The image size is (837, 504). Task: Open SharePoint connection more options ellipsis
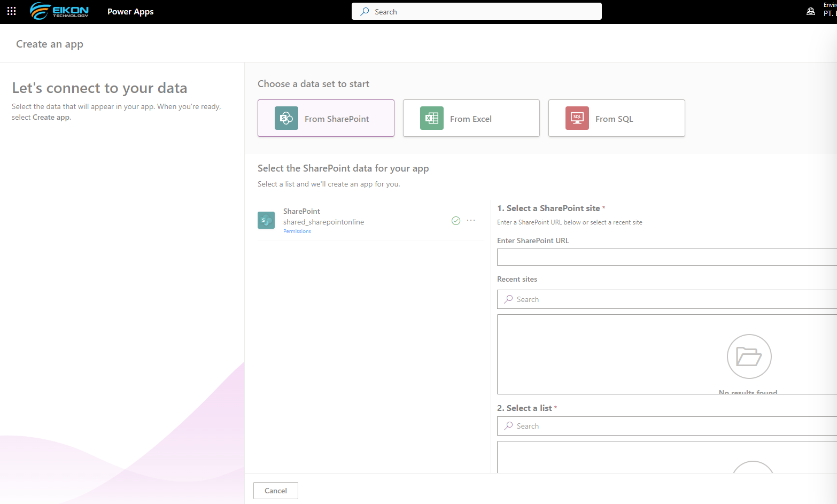click(x=471, y=220)
